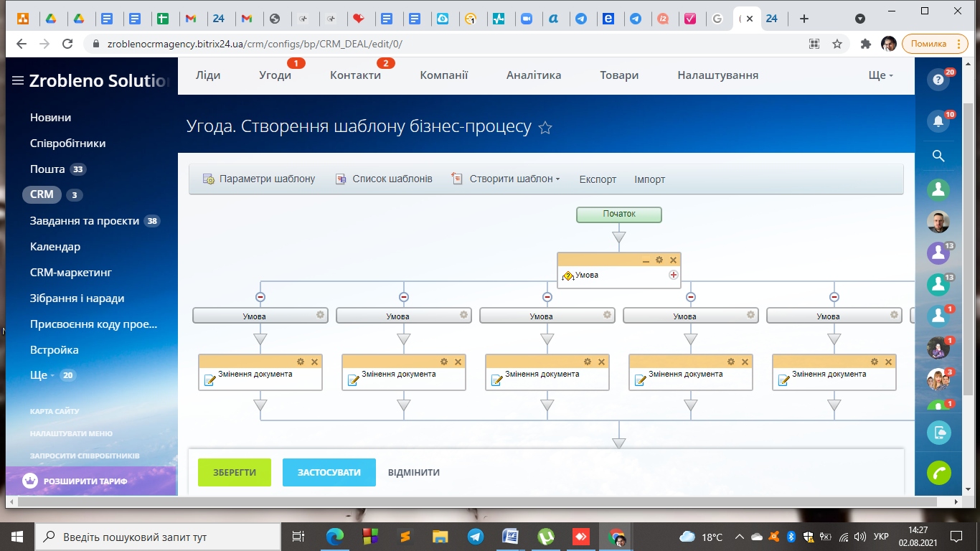Delete the first Змінення документа block

(314, 362)
